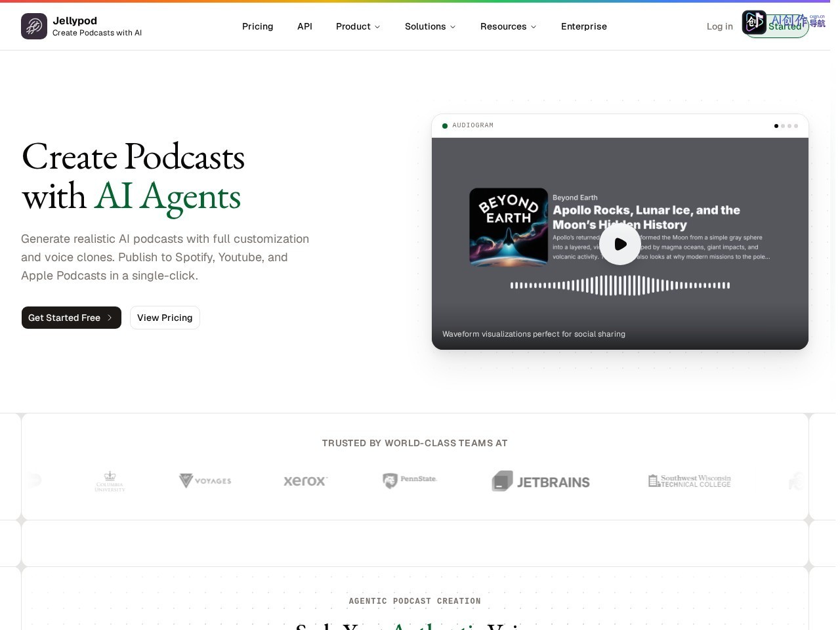Click the Xerox logo
Viewport: 840px width, 630px height.
(x=305, y=481)
